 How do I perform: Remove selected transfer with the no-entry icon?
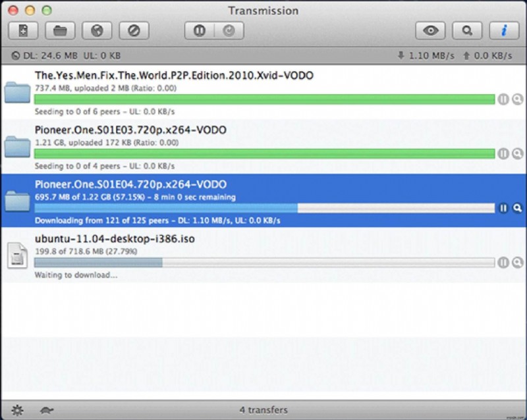point(134,30)
